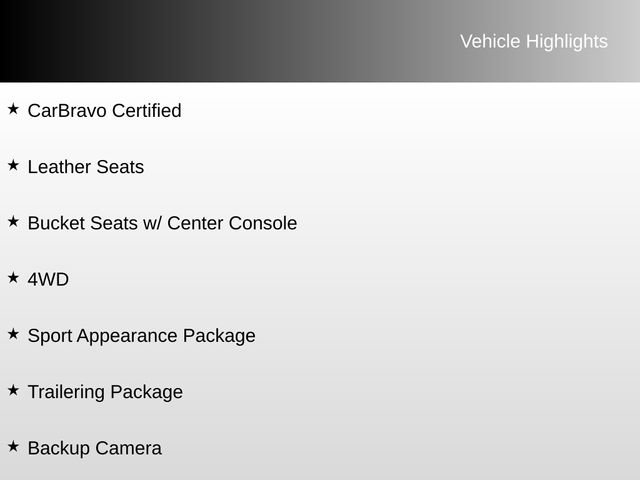Click the star next to Sport Appearance Package
Viewport: 640px width, 480px height.
click(13, 333)
